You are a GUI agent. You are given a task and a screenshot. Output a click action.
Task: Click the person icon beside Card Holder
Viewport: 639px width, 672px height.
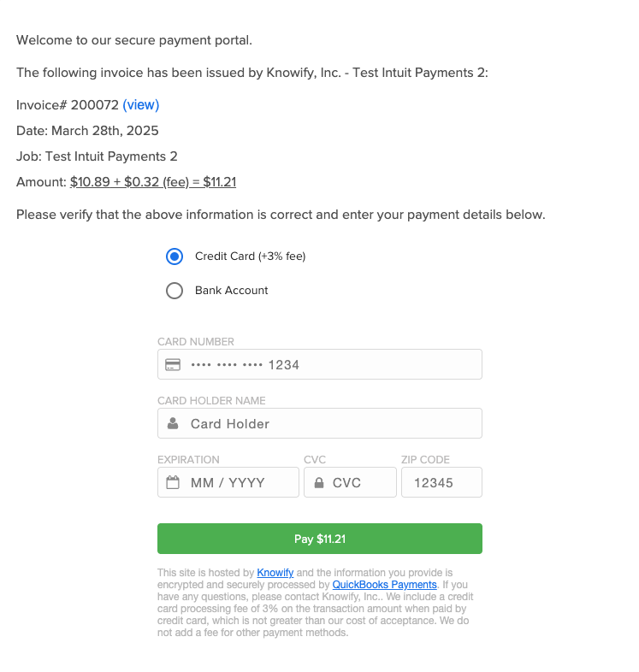coord(173,423)
